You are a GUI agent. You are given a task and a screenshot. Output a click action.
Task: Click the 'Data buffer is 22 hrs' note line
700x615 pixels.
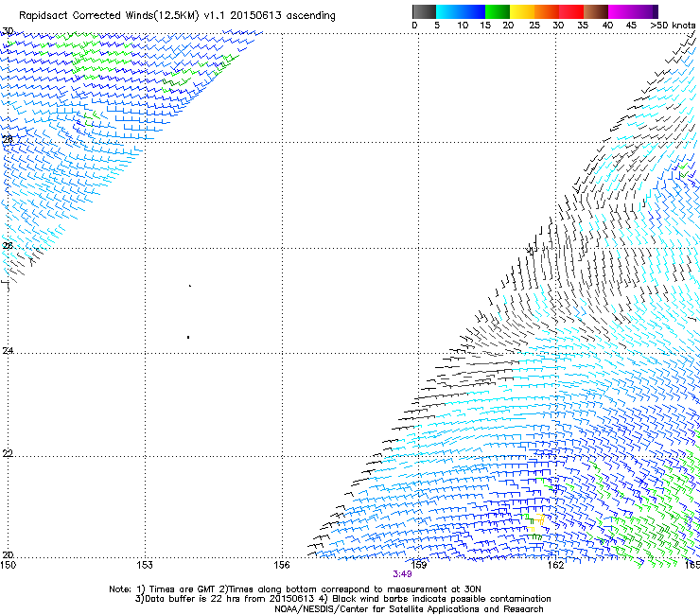click(x=342, y=599)
